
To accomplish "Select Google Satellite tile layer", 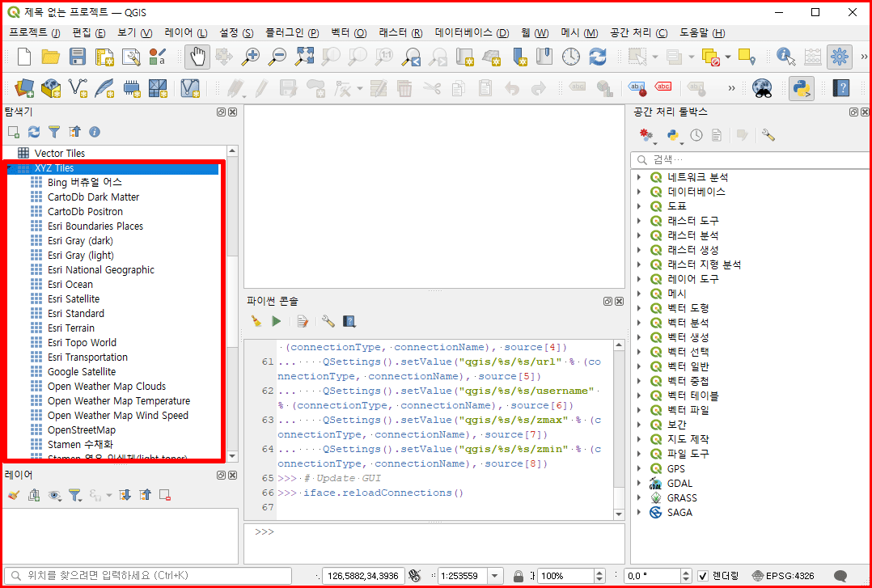I will point(82,371).
